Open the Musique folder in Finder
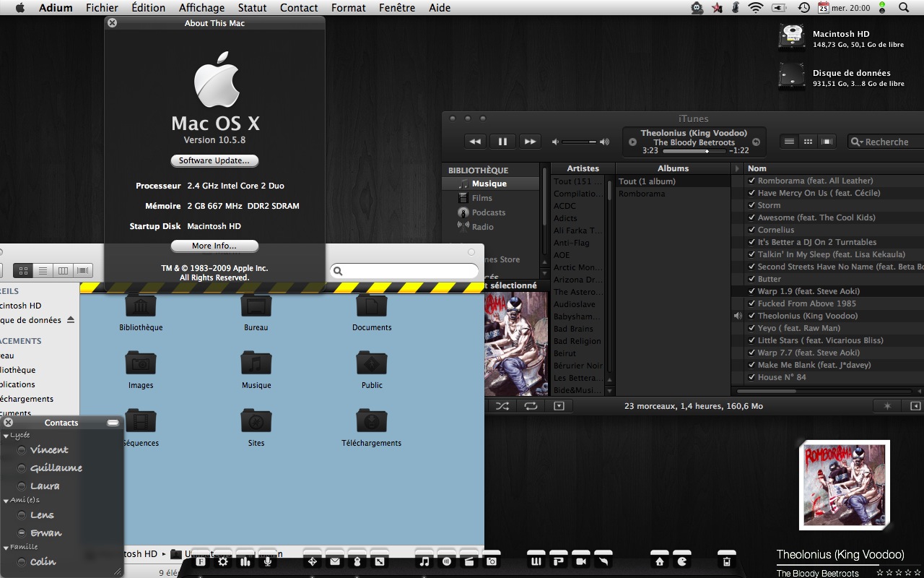 pos(256,370)
